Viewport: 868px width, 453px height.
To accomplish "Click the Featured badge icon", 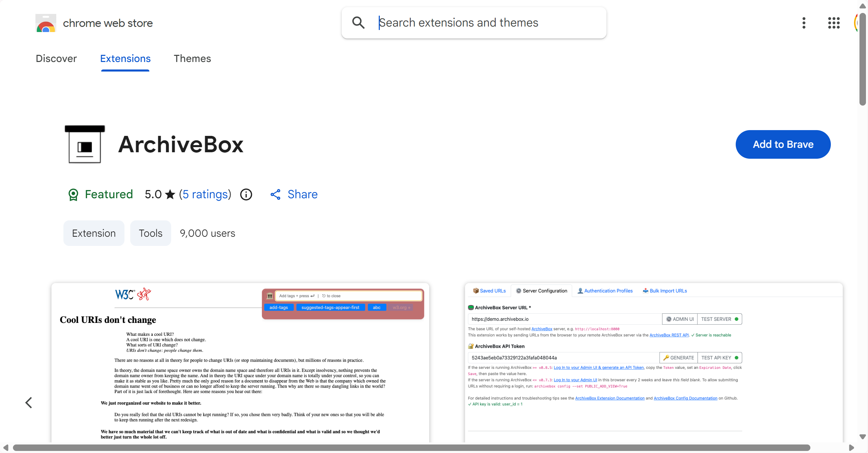I will (x=73, y=194).
